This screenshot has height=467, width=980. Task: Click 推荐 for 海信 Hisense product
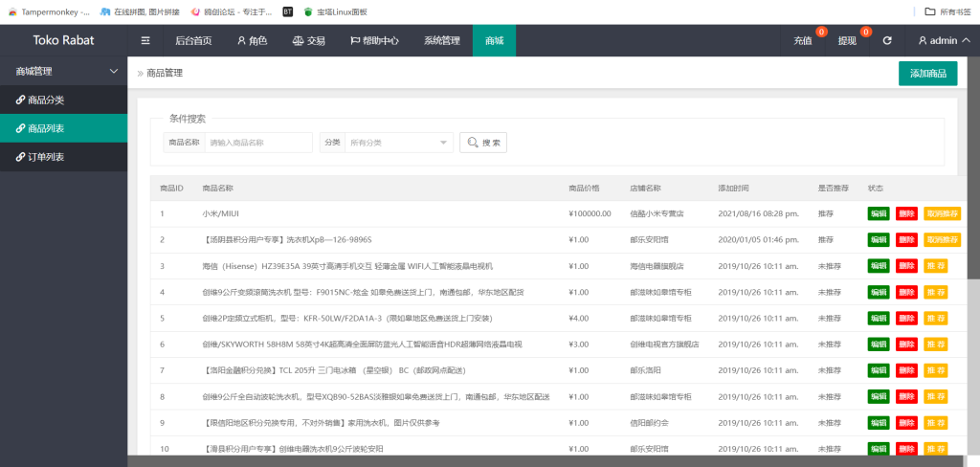coord(936,266)
